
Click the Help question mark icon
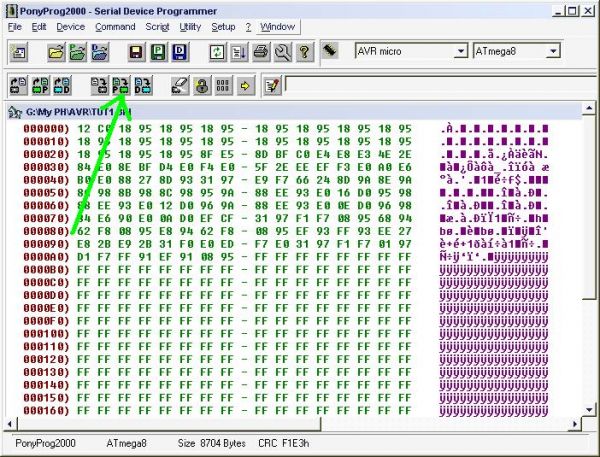click(x=306, y=51)
